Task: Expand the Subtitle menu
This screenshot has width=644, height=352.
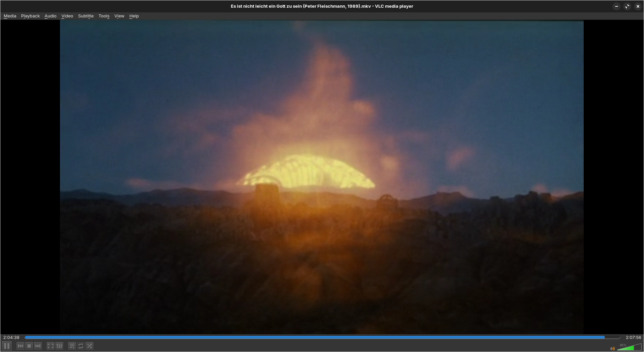Action: (86, 16)
